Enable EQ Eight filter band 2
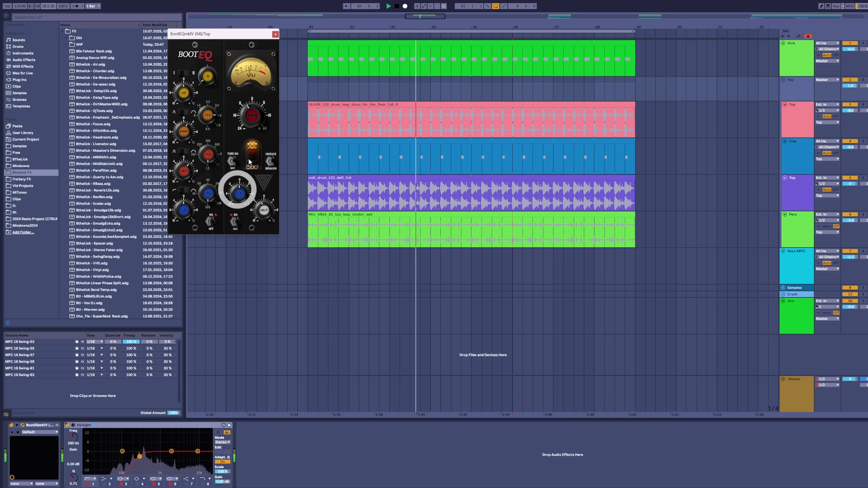The image size is (868, 488). pos(104,484)
